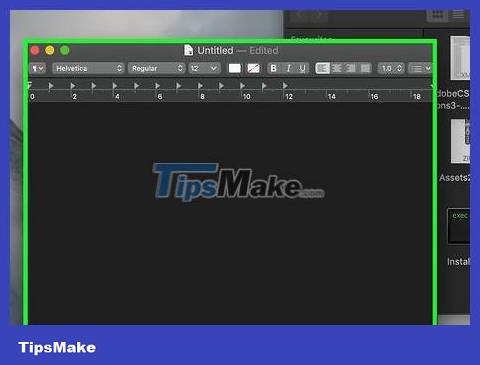Select the ruler tab stop above mark 10
The image size is (480, 365).
pyautogui.click(x=242, y=86)
